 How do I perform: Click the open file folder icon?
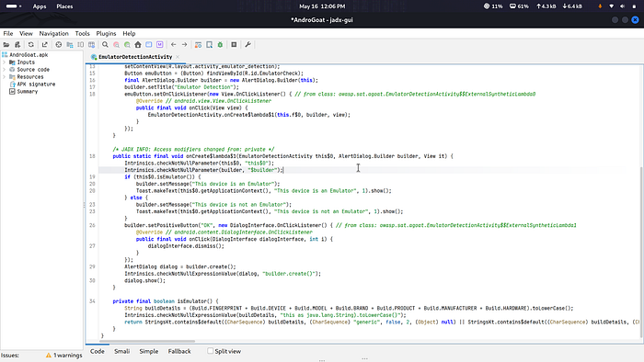[x=6, y=45]
